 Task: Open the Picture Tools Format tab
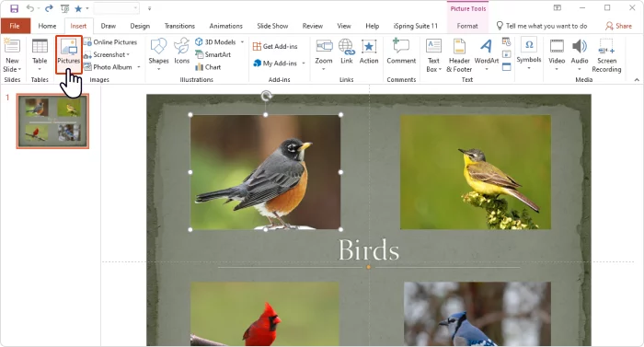(x=467, y=26)
